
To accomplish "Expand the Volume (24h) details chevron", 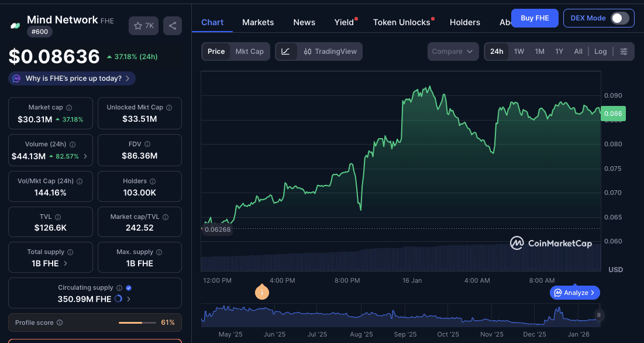I will pos(86,156).
